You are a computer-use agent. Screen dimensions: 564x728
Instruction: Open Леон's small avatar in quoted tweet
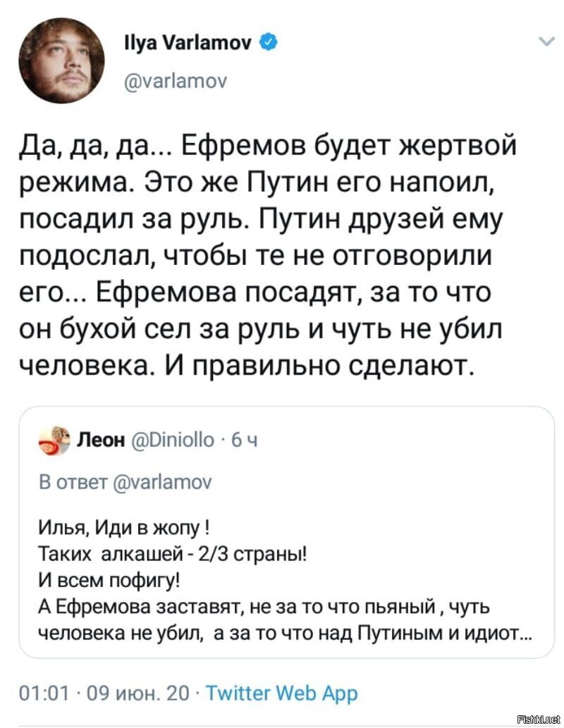coord(54,440)
